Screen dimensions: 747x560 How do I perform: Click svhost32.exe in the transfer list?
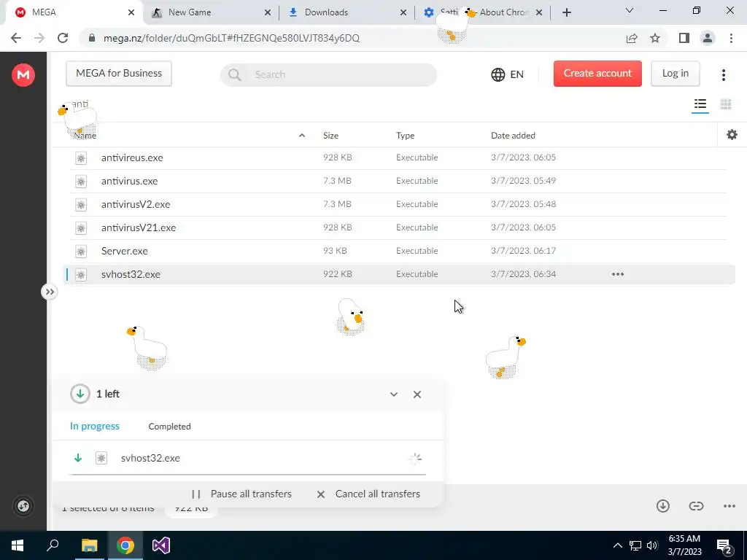150,458
